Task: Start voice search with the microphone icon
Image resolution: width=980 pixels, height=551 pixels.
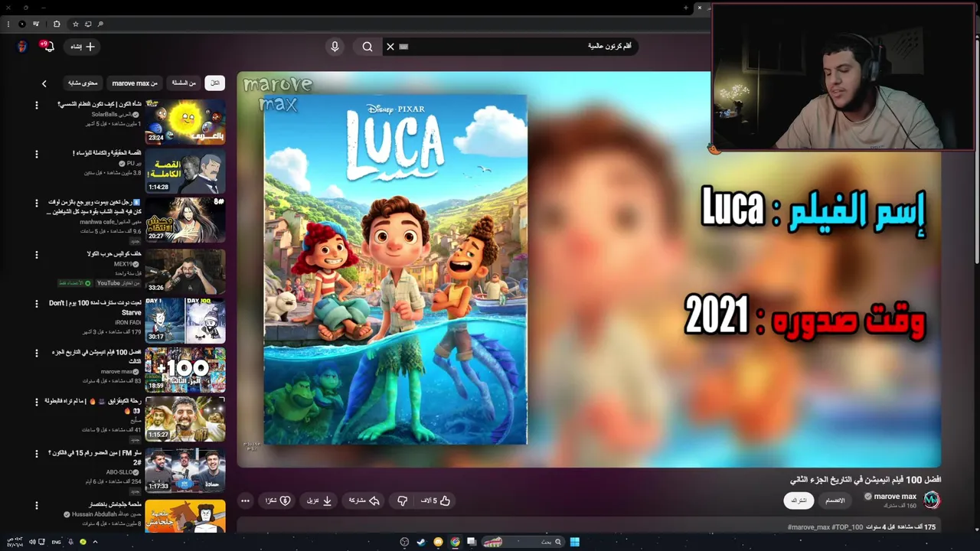Action: 335,47
